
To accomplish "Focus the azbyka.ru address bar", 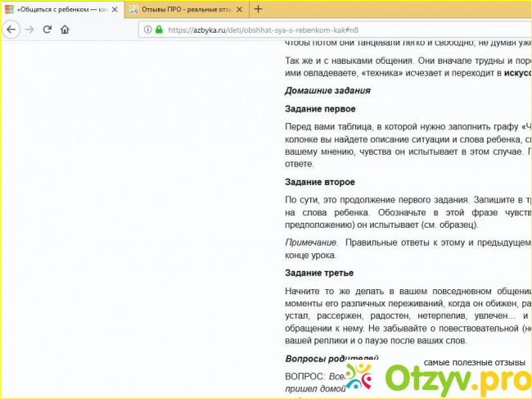I will tap(327, 29).
